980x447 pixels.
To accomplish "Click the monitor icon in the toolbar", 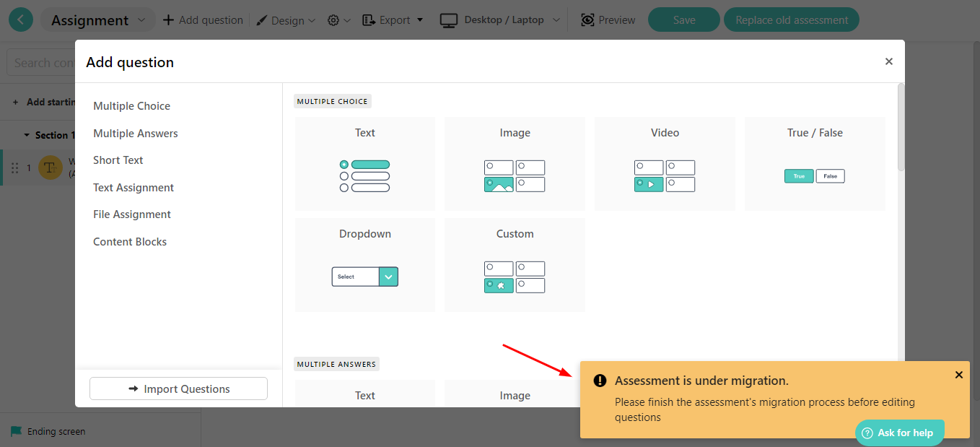I will click(x=449, y=20).
